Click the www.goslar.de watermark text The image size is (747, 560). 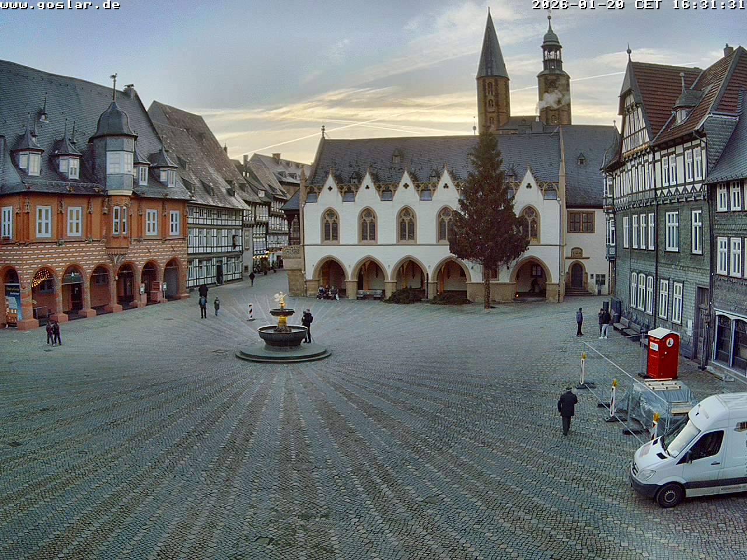click(x=60, y=5)
